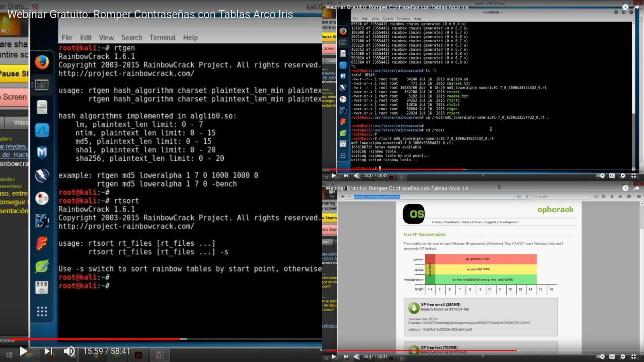Click blue wave icon in left video's dock
Image resolution: width=644 pixels, height=362 pixels.
click(x=42, y=130)
